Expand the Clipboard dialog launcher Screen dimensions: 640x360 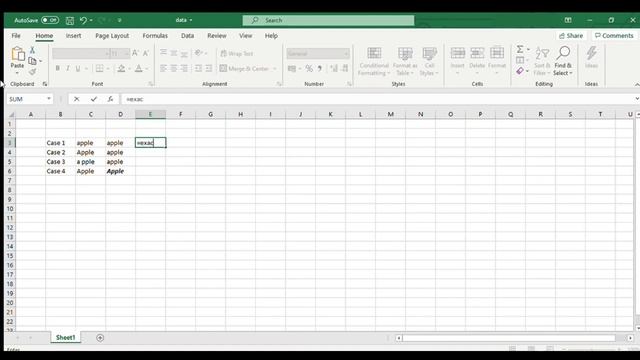point(44,84)
